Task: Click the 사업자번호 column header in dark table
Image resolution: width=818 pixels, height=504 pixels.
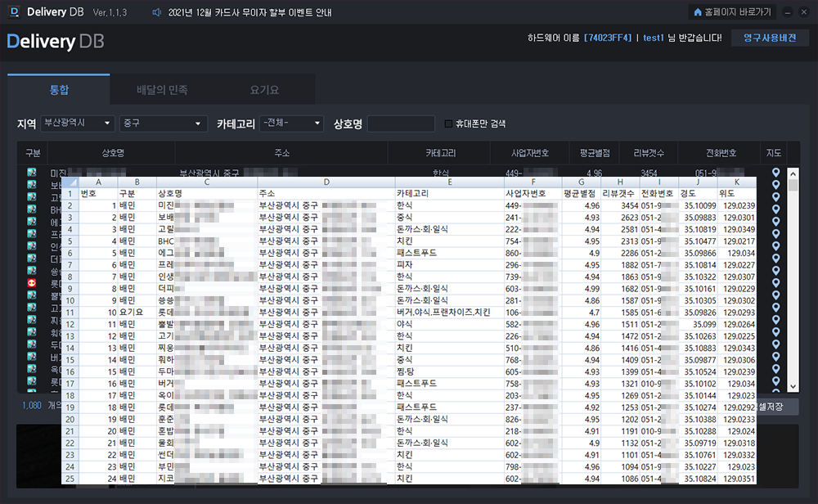Action: pyautogui.click(x=529, y=153)
